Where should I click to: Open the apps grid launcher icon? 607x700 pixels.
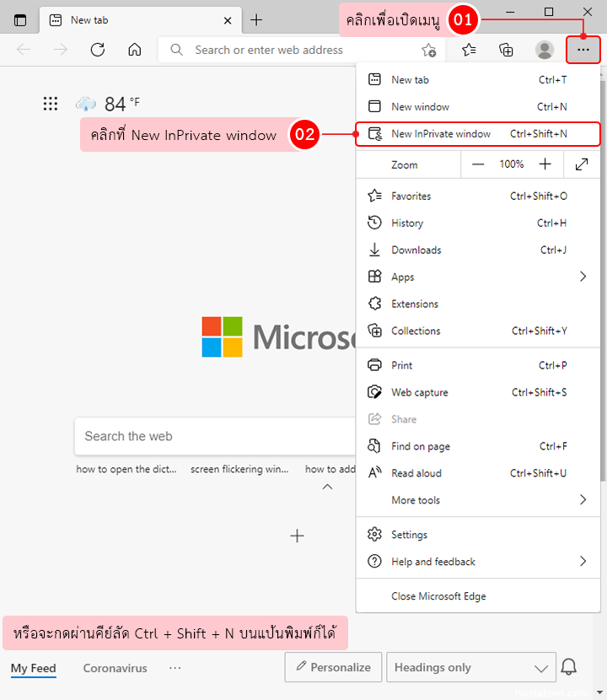point(51,104)
